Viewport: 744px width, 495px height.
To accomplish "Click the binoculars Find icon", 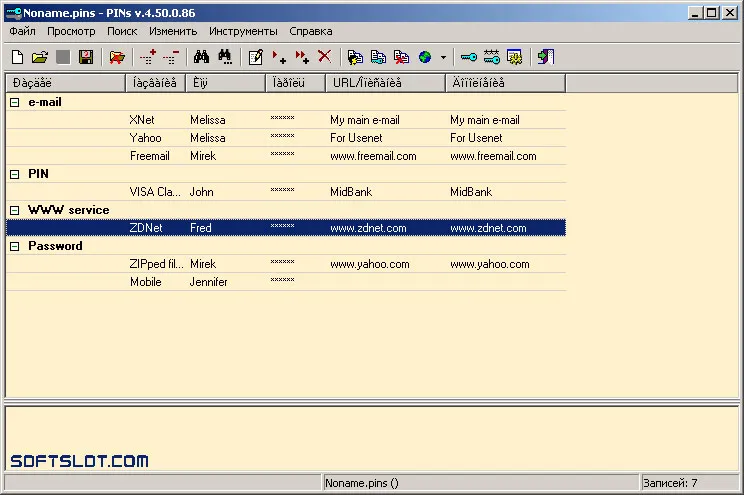I will click(x=201, y=57).
